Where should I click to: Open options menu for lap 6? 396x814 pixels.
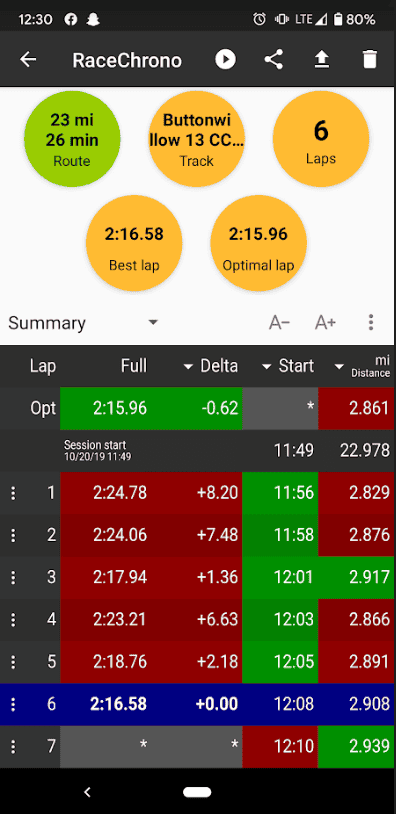click(13, 704)
